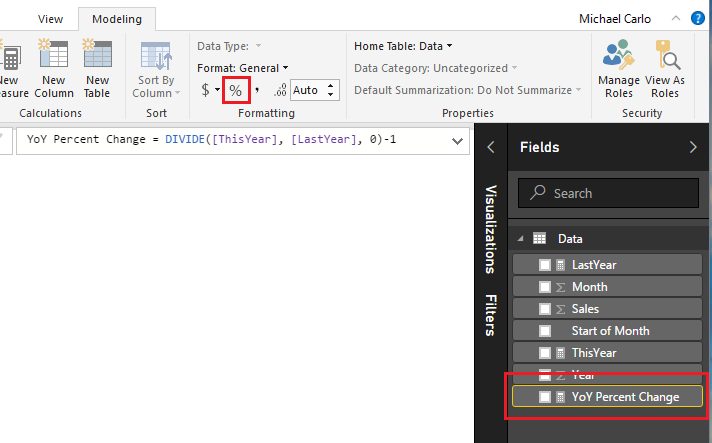
Task: Click the decimal places icon
Action: (x=280, y=90)
